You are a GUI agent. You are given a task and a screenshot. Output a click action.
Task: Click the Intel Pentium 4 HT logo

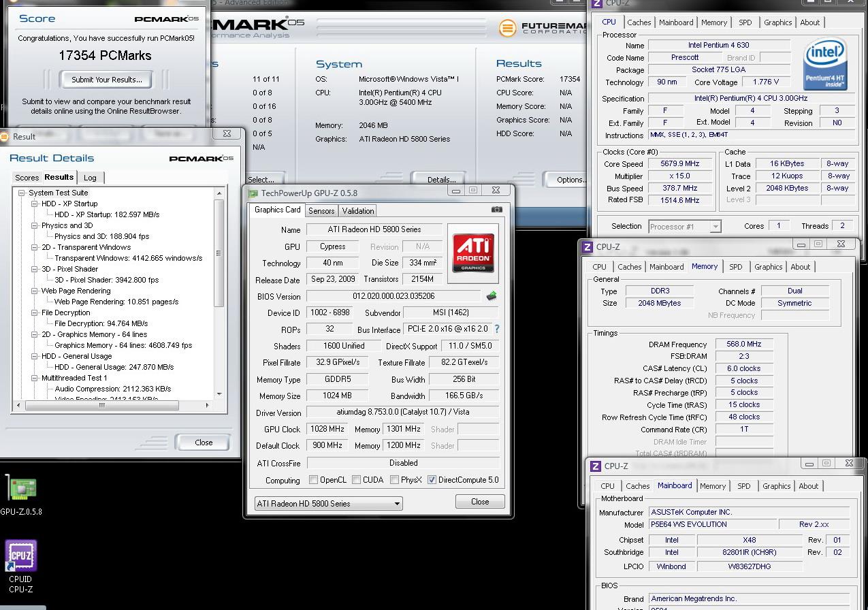tap(825, 64)
